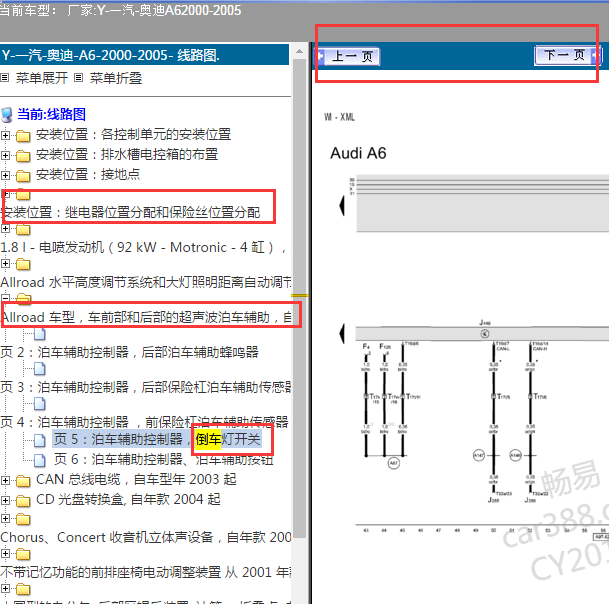Viewport: 609px width, 604px height.
Task: Click the K symbol on J446 bar
Action: click(485, 334)
